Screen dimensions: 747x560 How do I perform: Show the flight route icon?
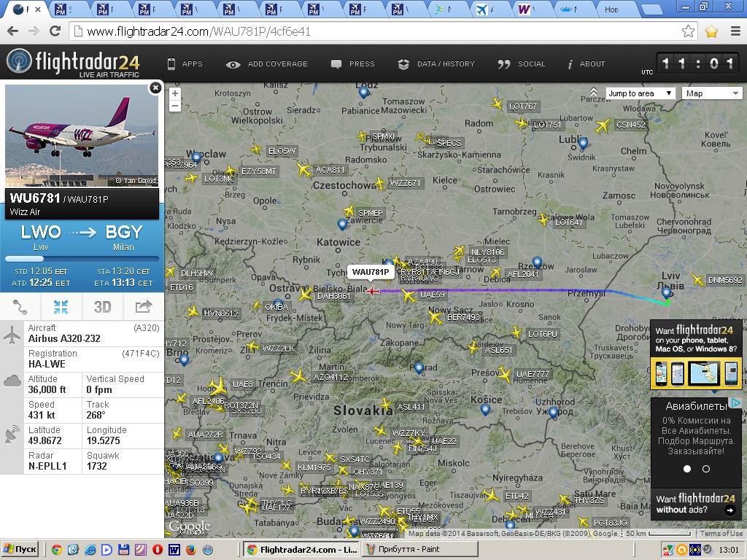point(20,307)
